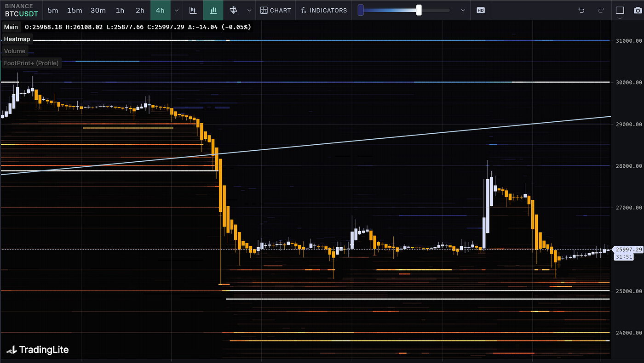Click the 29000.00 price axis label
The height and width of the screenshot is (363, 644).
click(628, 125)
